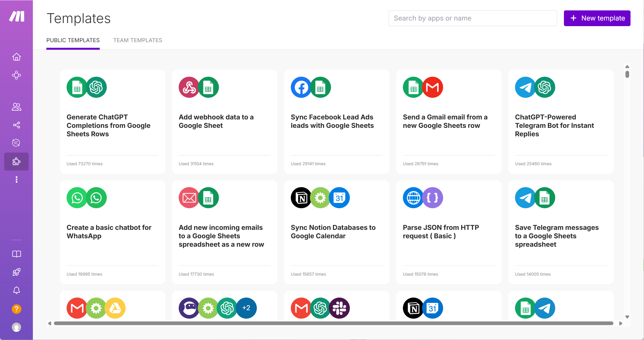The height and width of the screenshot is (340, 644).
Task: Click the rocket icon in the sidebar
Action: pos(16,272)
